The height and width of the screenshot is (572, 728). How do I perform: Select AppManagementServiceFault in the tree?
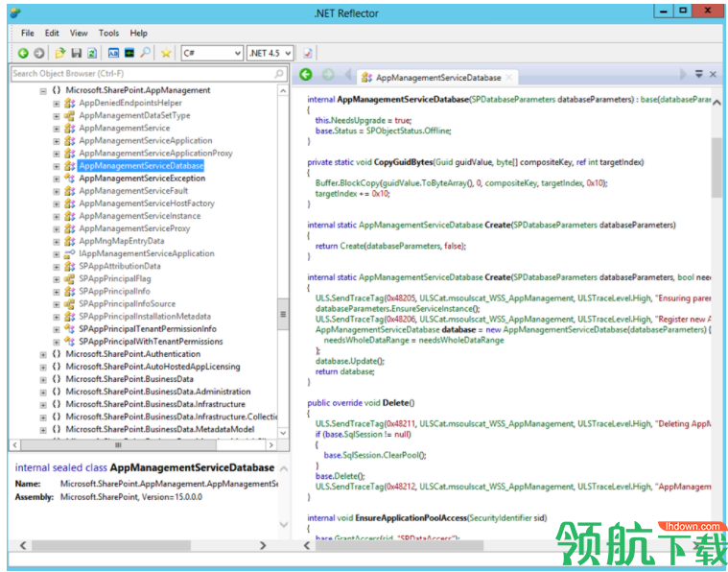tap(133, 191)
